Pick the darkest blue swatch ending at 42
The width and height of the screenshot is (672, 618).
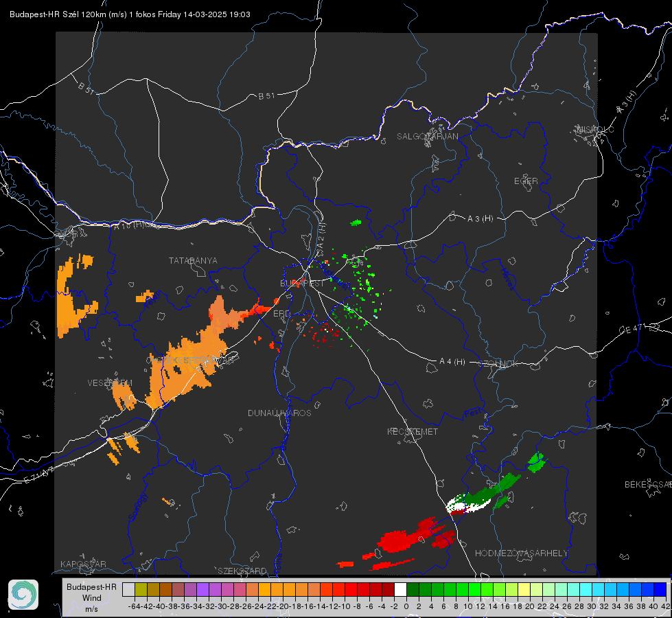click(x=660, y=589)
